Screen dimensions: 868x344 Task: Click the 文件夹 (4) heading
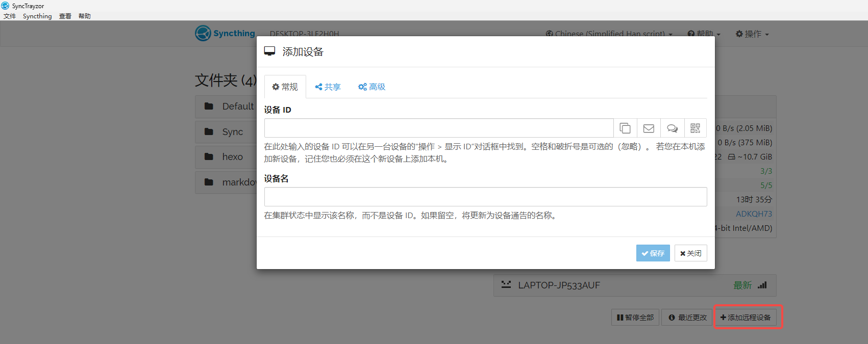(x=226, y=80)
